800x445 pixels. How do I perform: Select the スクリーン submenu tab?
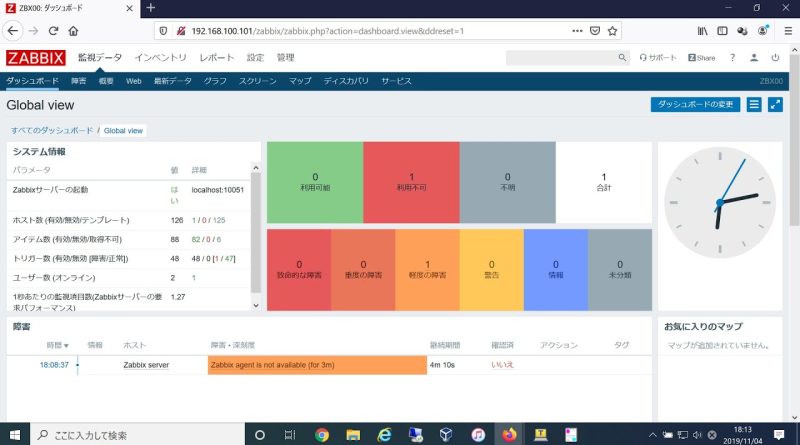coord(258,81)
